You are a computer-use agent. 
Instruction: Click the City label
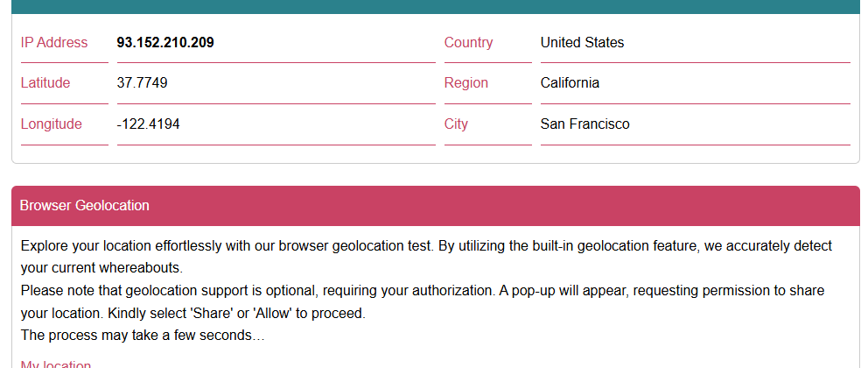pos(456,124)
